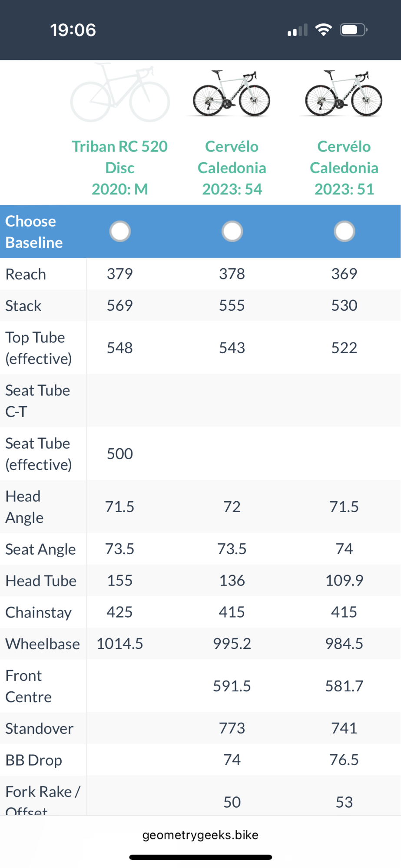The width and height of the screenshot is (401, 868).
Task: Open the Cervélo Caledonia 51 bike photo
Action: point(344,94)
